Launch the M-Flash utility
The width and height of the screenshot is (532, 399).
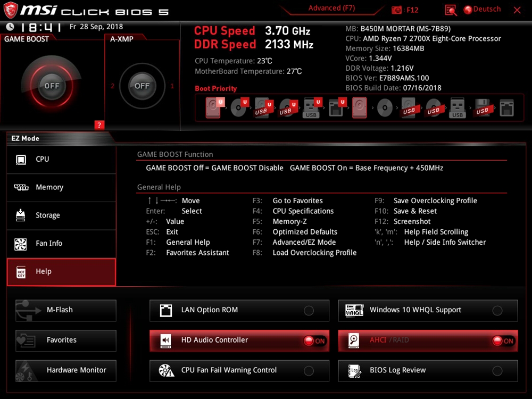click(66, 310)
